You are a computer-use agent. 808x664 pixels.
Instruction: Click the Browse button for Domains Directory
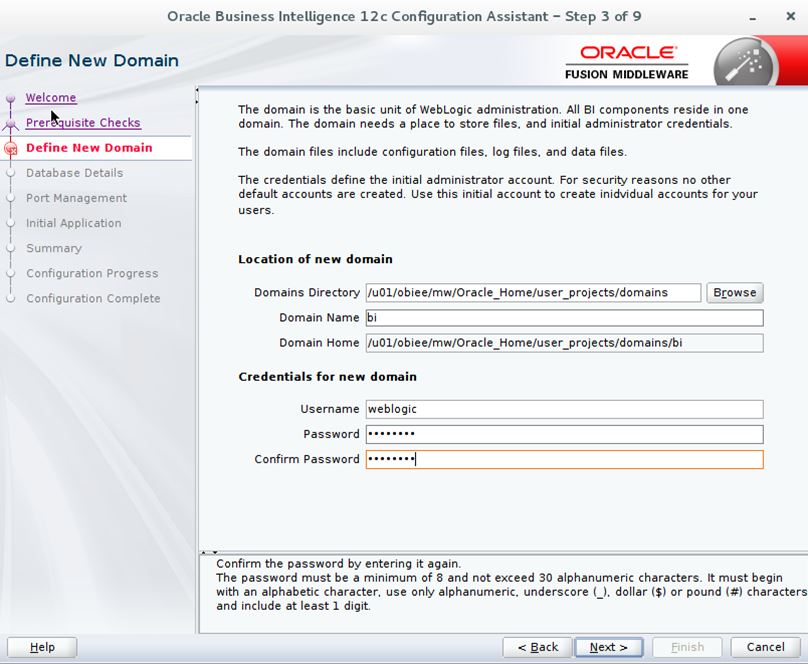735,292
